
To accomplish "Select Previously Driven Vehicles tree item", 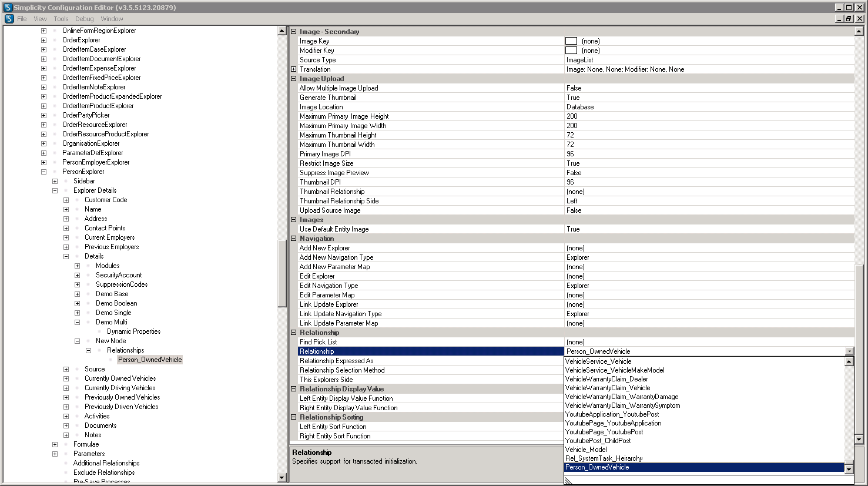I will click(121, 407).
